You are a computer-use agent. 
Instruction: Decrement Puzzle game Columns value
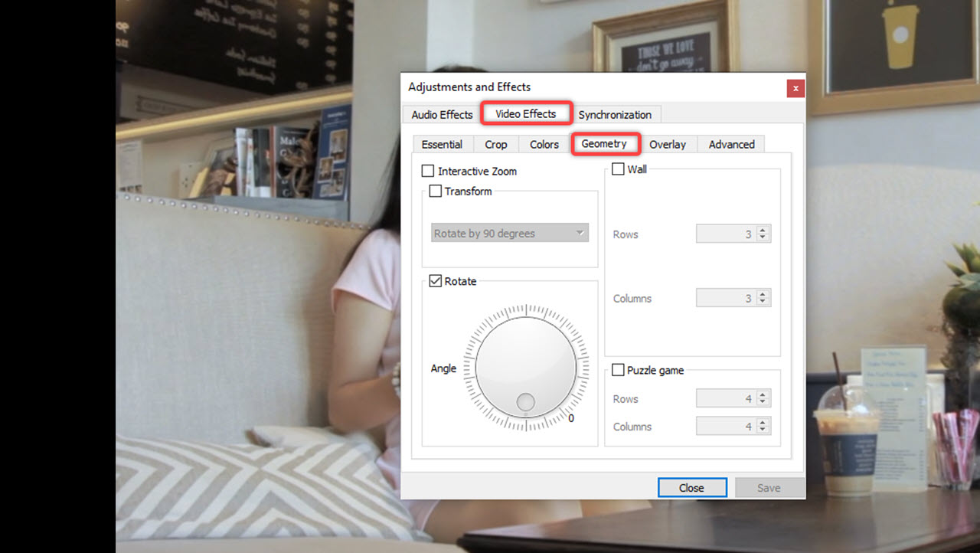tap(763, 430)
